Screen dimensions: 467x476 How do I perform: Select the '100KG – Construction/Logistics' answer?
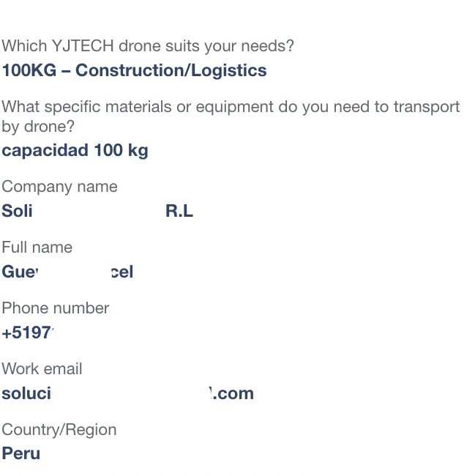(x=134, y=70)
